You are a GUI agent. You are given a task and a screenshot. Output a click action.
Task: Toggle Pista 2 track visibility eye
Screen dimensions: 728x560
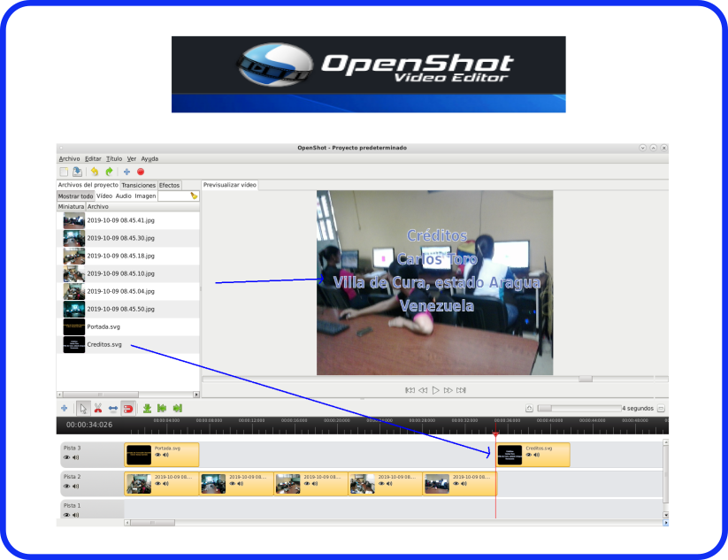tap(67, 487)
